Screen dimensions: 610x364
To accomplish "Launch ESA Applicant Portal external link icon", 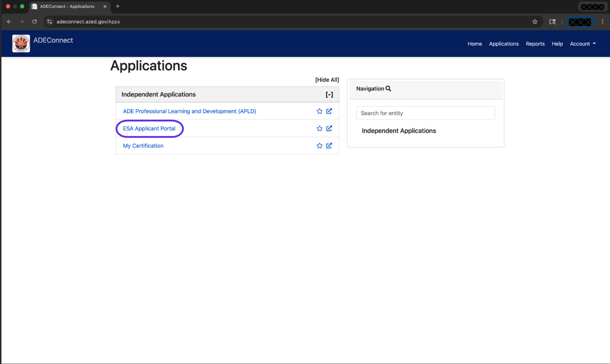I will coord(329,129).
